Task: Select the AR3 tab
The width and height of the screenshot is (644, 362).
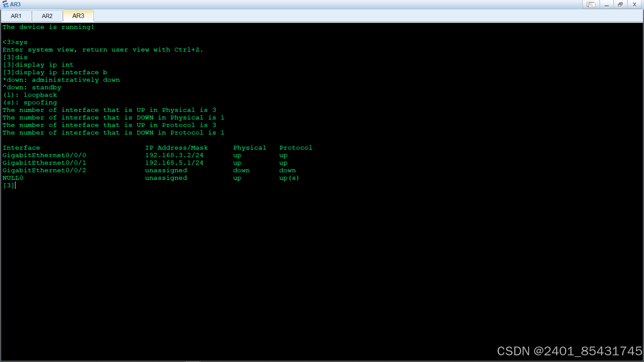Action: coord(78,16)
